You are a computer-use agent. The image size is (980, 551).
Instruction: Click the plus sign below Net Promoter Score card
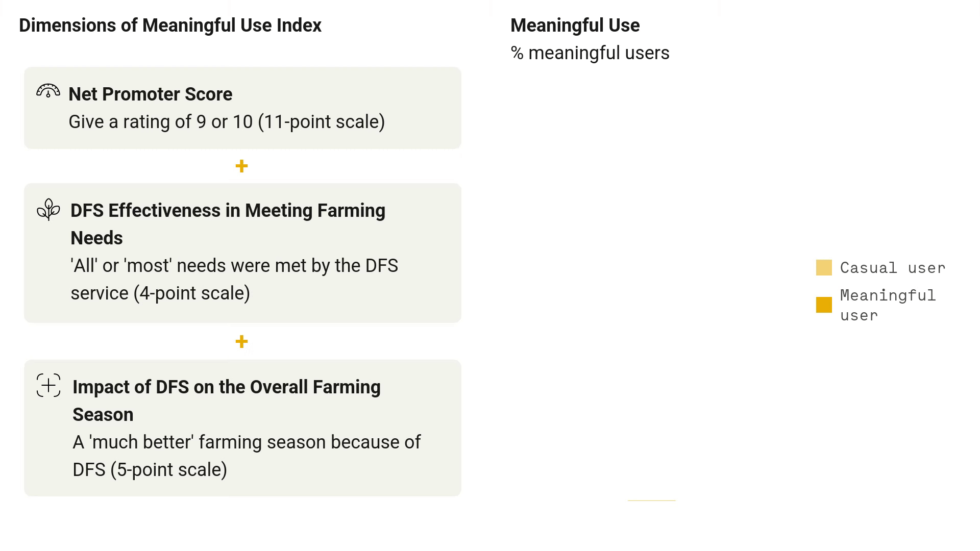click(241, 166)
